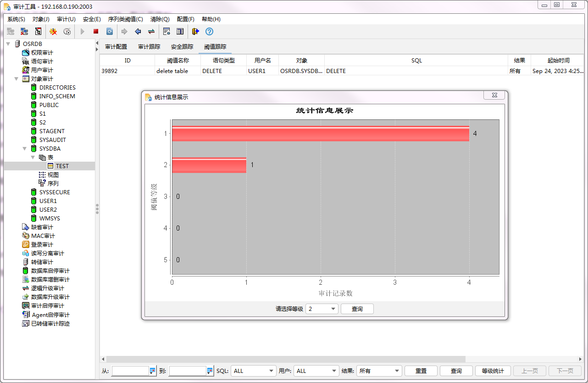Click the refresh toolbar icon

110,32
